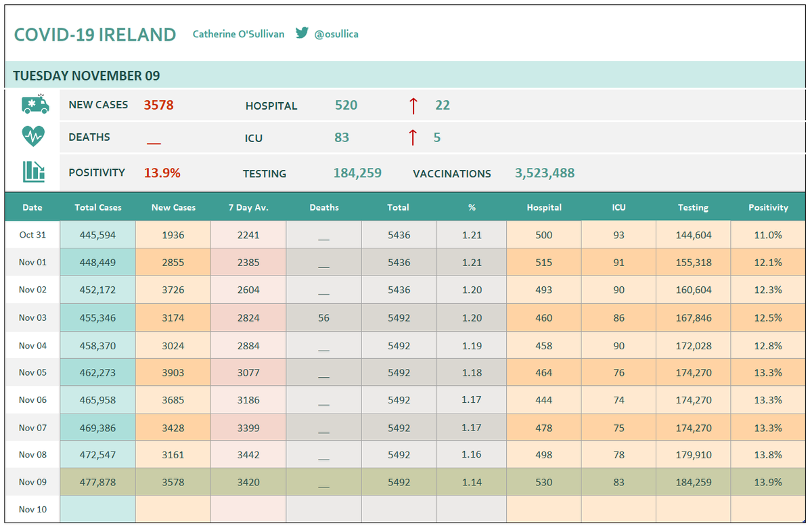Viewport: 812px width, 528px height.
Task: Click the bar chart icon beside Positivity
Action: 34,171
